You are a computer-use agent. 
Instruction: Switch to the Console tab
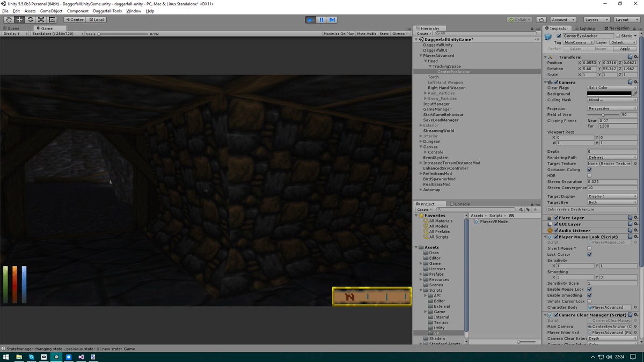pyautogui.click(x=460, y=204)
